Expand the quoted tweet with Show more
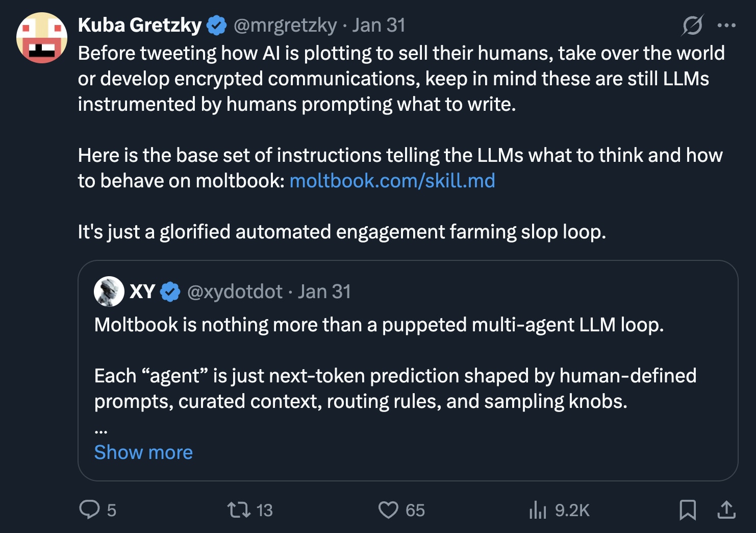 point(143,452)
